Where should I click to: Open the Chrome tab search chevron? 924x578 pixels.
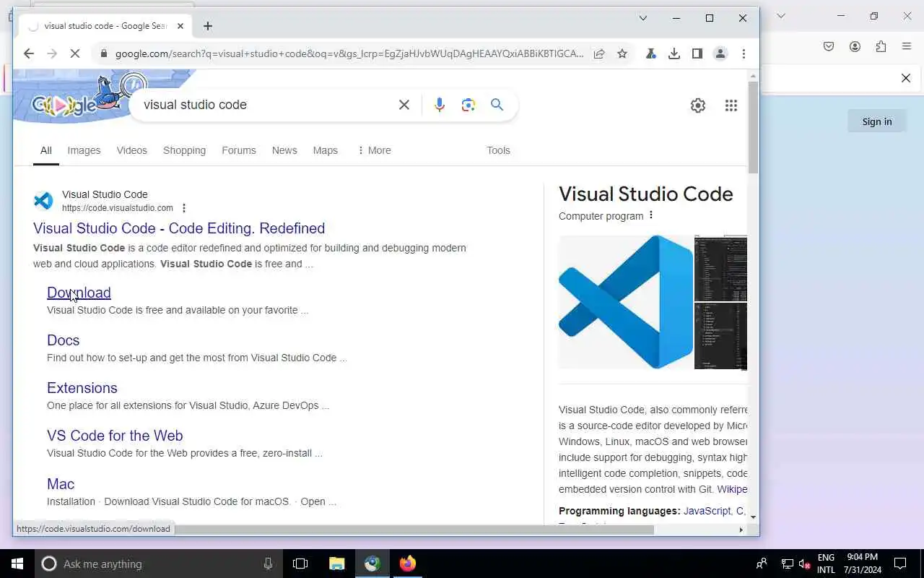643,18
